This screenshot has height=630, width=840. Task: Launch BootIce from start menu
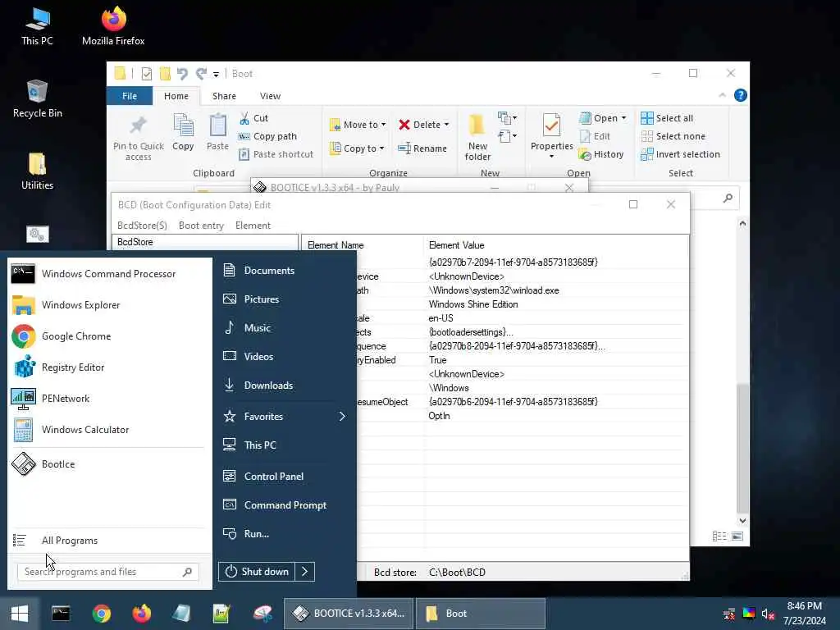[110, 464]
